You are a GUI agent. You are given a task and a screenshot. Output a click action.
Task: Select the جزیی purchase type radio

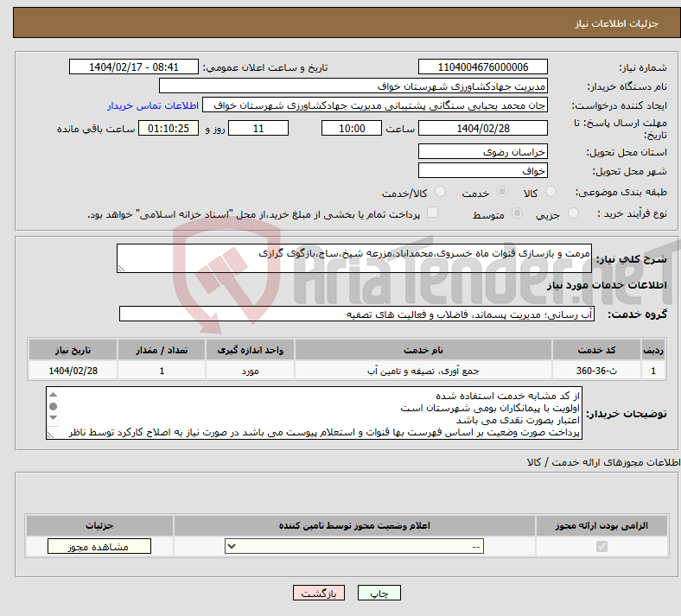573,213
